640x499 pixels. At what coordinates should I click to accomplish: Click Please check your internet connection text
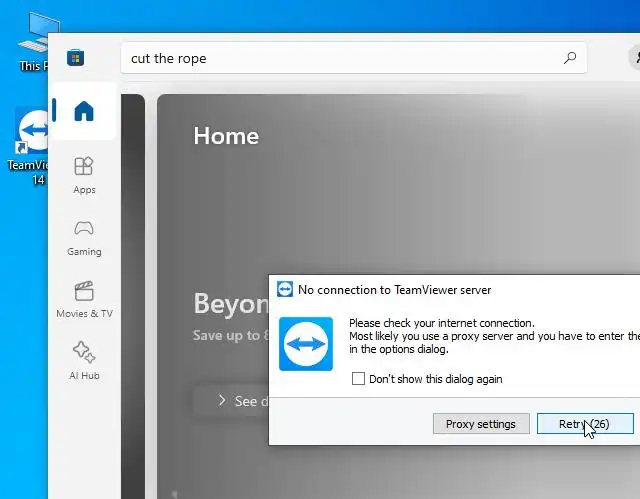(x=442, y=323)
